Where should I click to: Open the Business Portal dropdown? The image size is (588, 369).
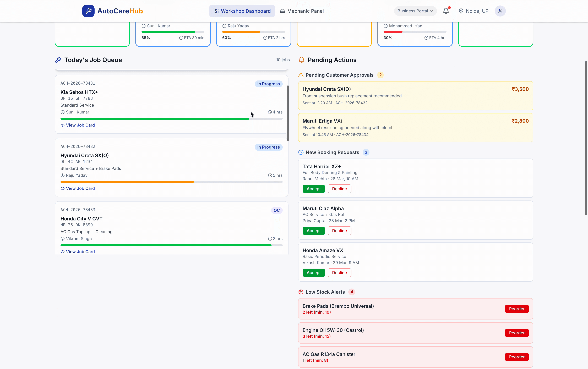(415, 11)
